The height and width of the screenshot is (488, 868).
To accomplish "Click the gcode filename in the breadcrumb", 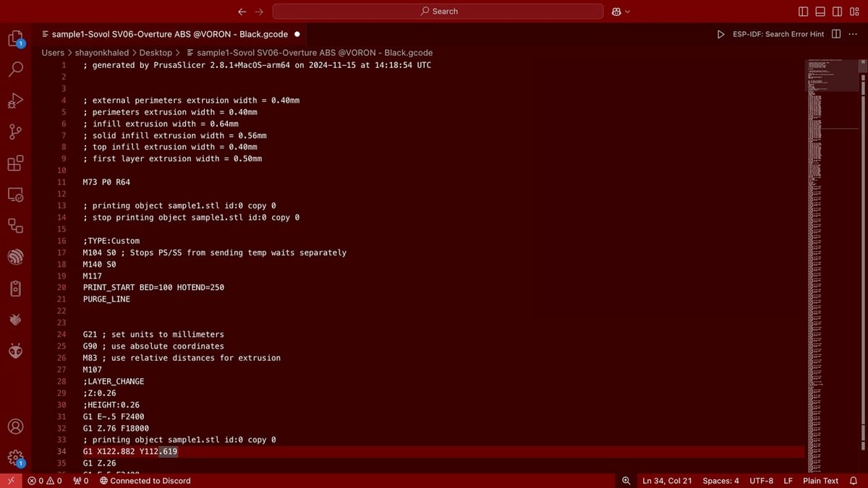I will [x=315, y=53].
